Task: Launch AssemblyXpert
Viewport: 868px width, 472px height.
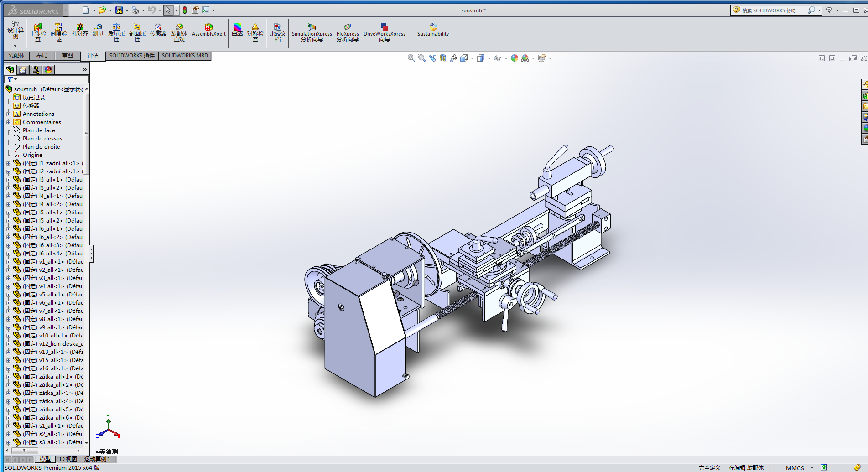Action: 208,30
